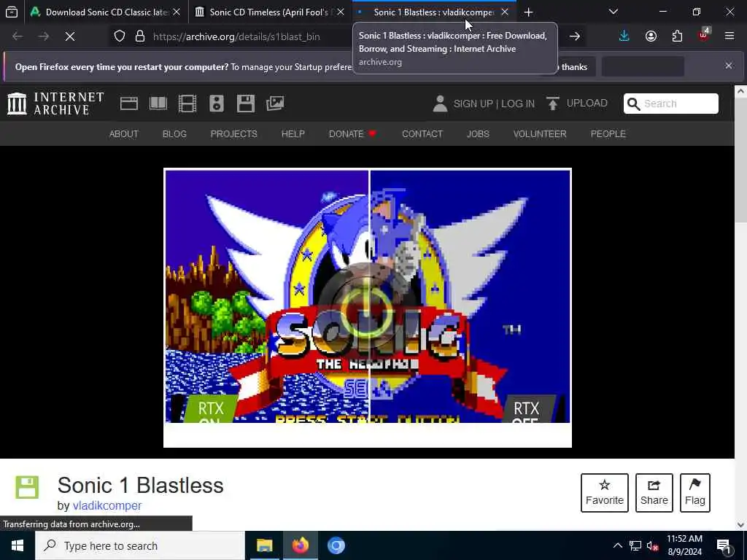Click the Firefox View icon in the tab bar
747x560 pixels.
pyautogui.click(x=12, y=12)
